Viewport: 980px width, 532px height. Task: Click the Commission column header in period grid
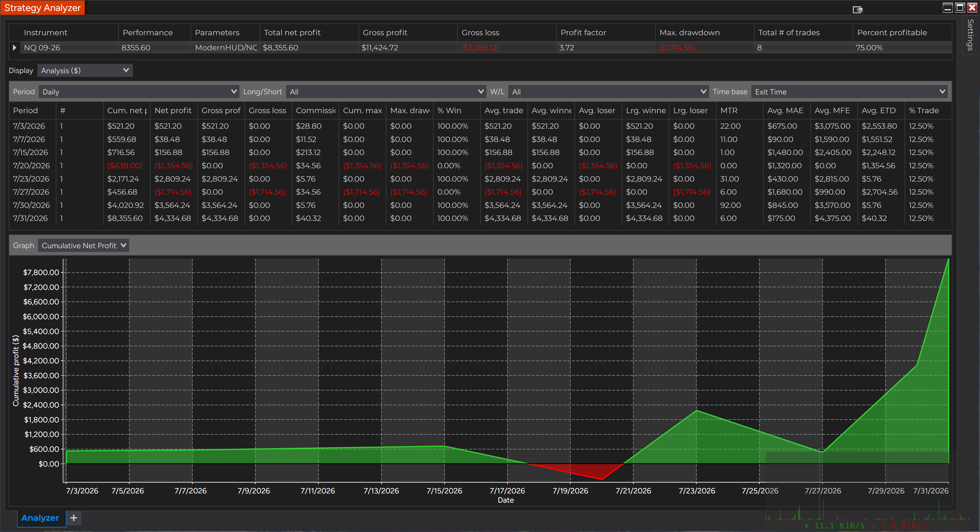point(315,110)
